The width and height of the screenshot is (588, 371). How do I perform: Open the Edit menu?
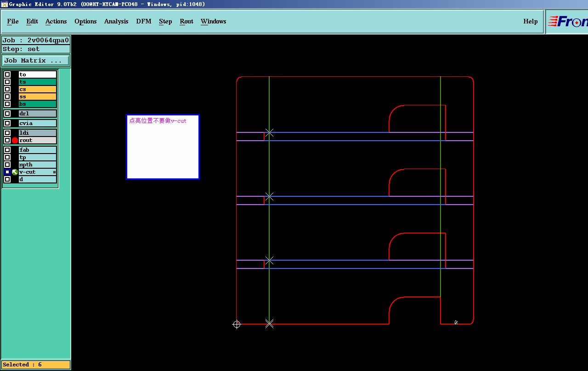[x=32, y=21]
